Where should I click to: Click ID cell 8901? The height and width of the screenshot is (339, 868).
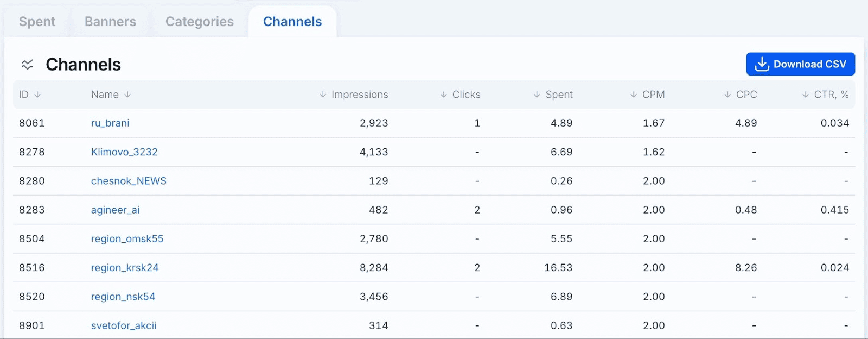pos(32,325)
